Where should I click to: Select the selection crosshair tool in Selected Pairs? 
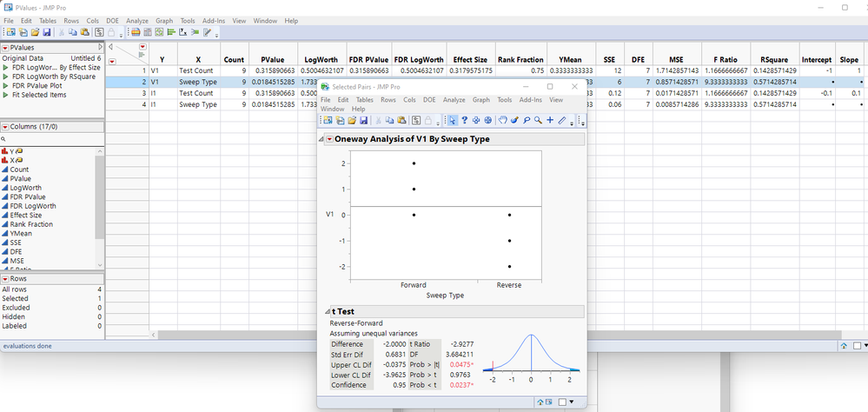pyautogui.click(x=476, y=120)
